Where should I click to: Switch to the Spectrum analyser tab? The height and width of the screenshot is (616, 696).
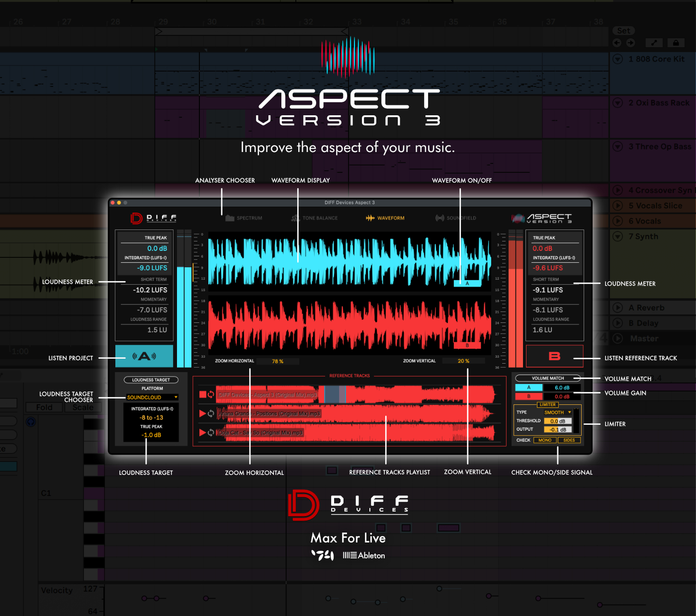244,218
